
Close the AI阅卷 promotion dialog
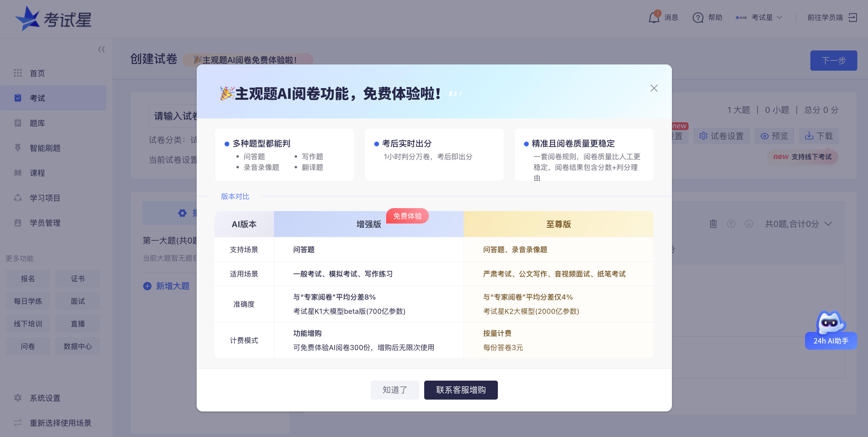[654, 88]
